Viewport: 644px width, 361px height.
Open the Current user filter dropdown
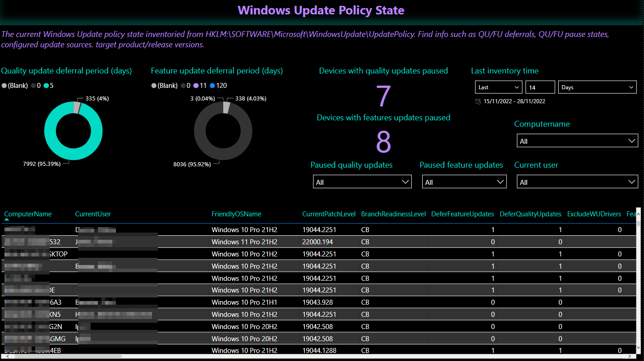click(x=577, y=182)
